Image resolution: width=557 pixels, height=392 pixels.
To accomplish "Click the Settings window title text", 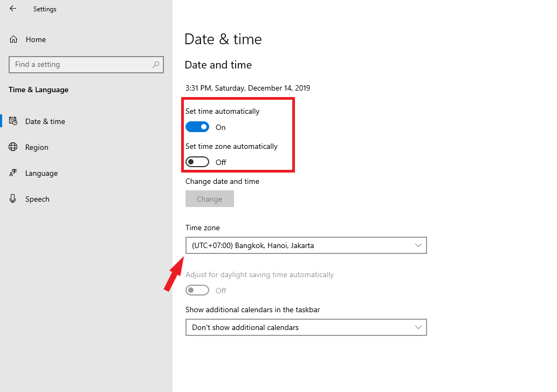I will coord(45,9).
